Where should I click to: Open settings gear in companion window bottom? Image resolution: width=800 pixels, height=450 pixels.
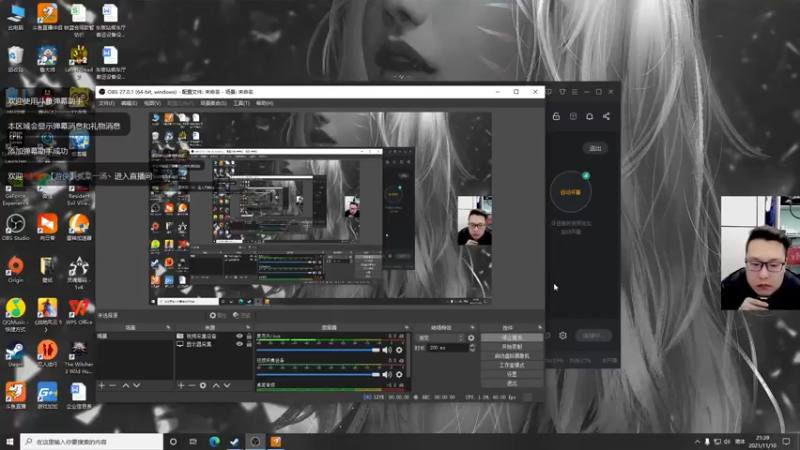[x=563, y=335]
